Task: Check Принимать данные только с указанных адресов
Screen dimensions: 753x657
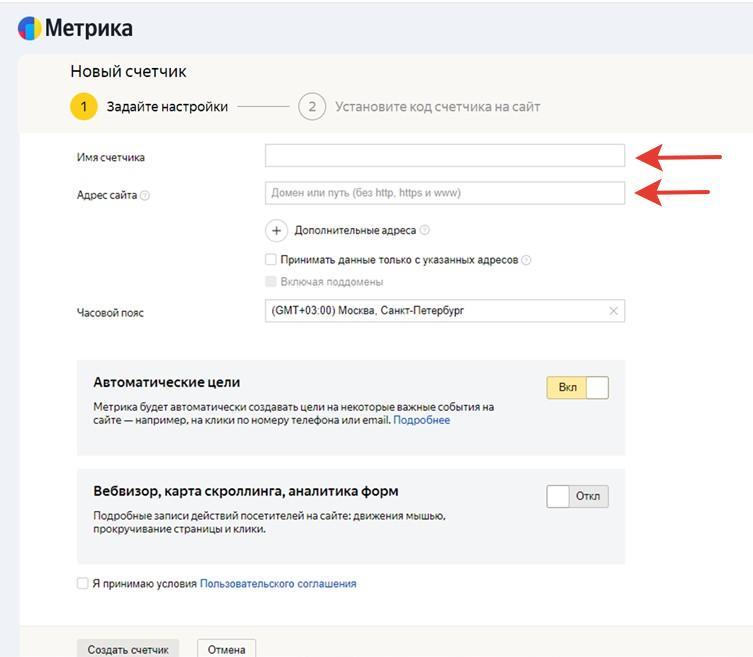Action: pos(271,260)
